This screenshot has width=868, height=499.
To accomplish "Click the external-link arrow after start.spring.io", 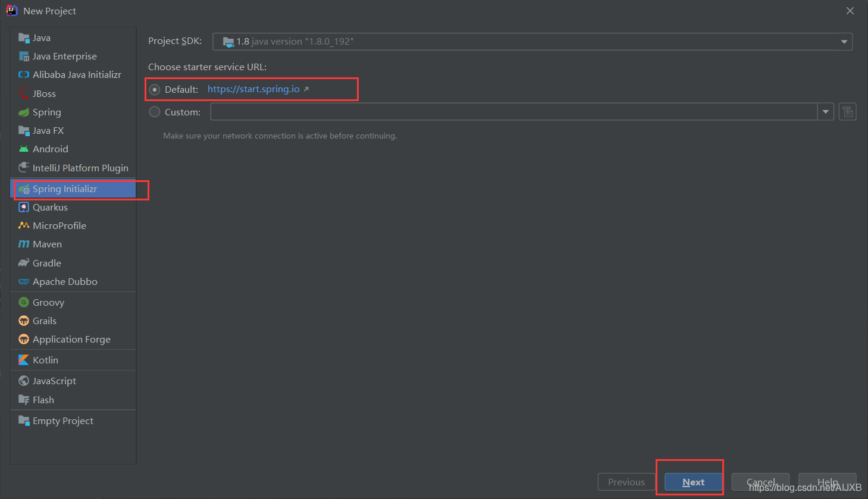I will [306, 89].
